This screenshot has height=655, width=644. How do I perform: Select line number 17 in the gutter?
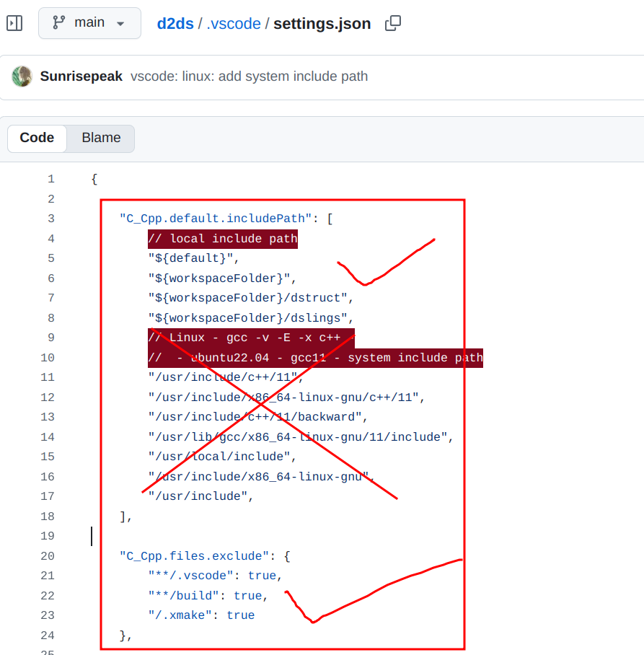(x=48, y=496)
